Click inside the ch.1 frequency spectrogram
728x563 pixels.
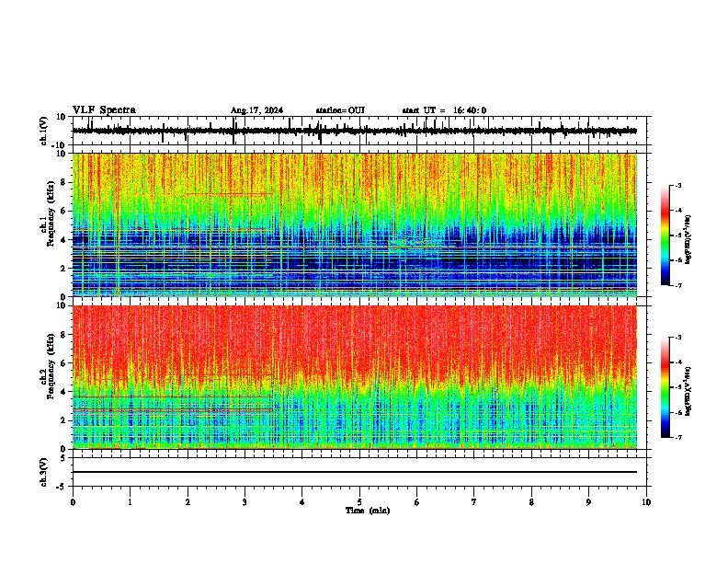point(355,224)
